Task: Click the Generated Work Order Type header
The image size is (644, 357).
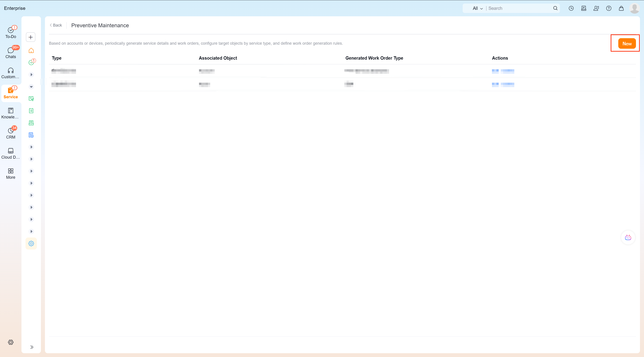Action: 374,58
